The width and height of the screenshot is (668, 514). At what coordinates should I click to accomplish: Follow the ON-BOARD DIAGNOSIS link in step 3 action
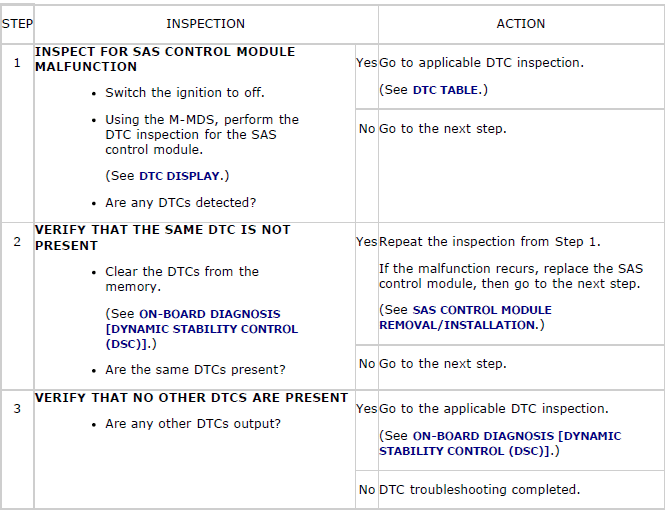click(500, 443)
